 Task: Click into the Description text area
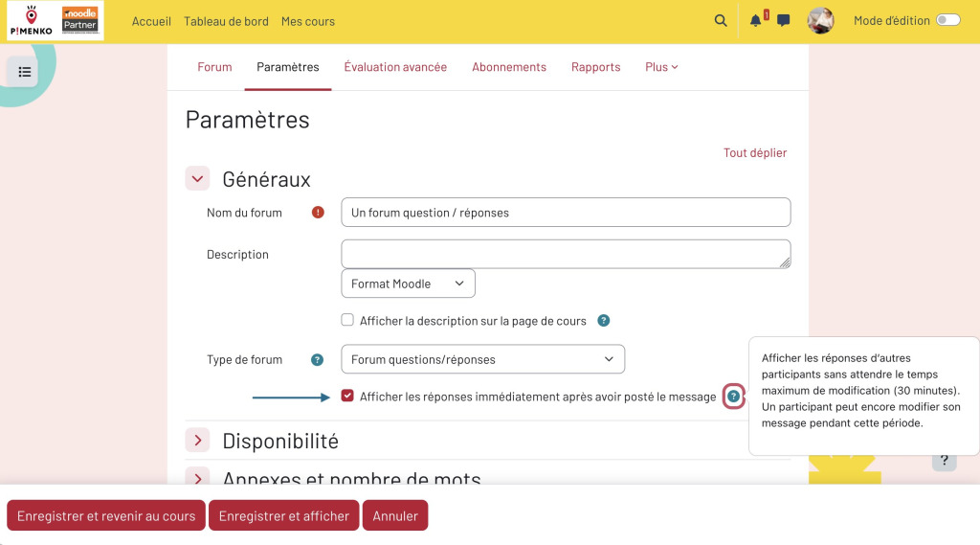[566, 254]
